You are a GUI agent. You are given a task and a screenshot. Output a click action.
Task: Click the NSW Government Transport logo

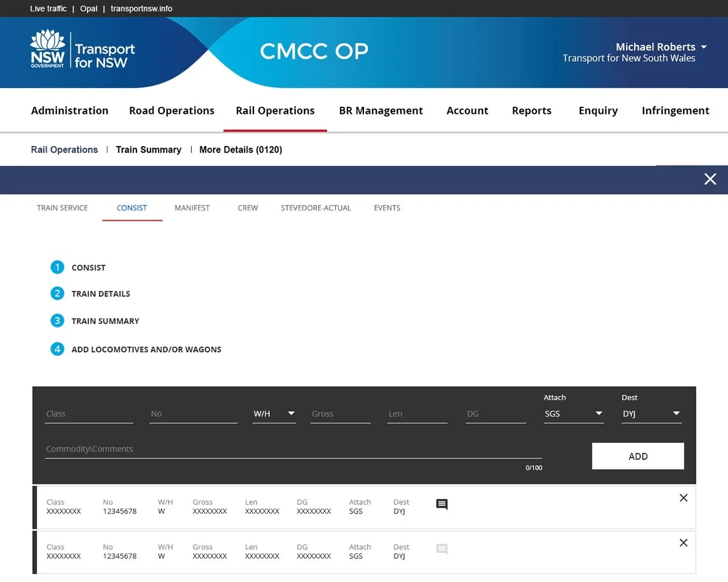pyautogui.click(x=83, y=50)
